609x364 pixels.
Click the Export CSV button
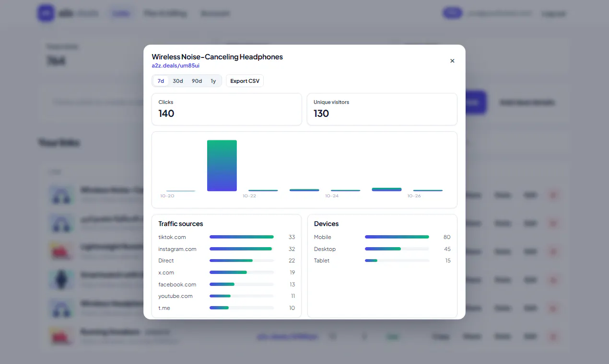click(245, 81)
